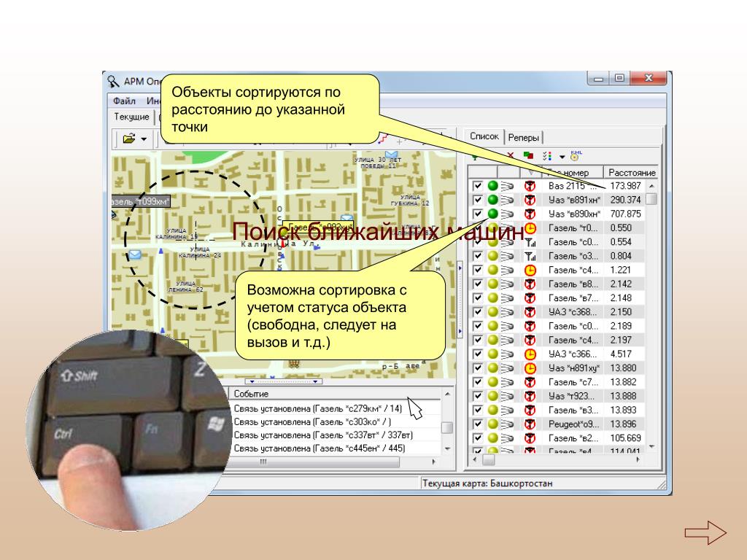Collapse the event panel using horizontal splitter arrows
This screenshot has height=560, width=747.
click(284, 381)
